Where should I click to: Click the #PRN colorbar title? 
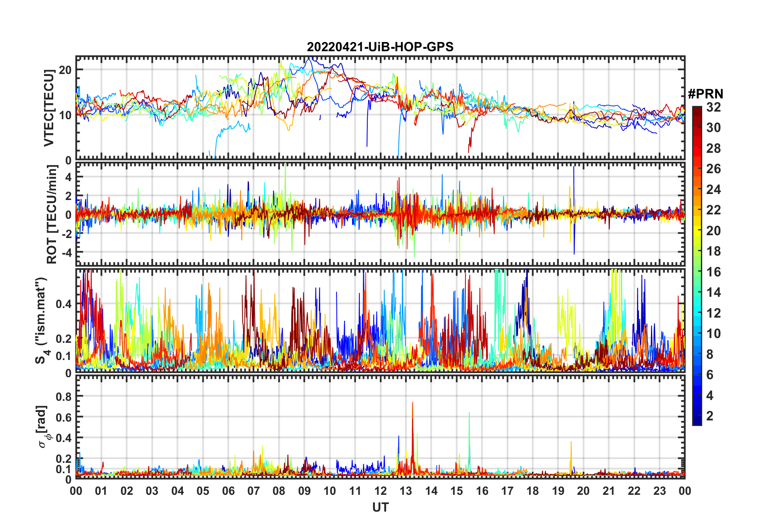pyautogui.click(x=705, y=94)
